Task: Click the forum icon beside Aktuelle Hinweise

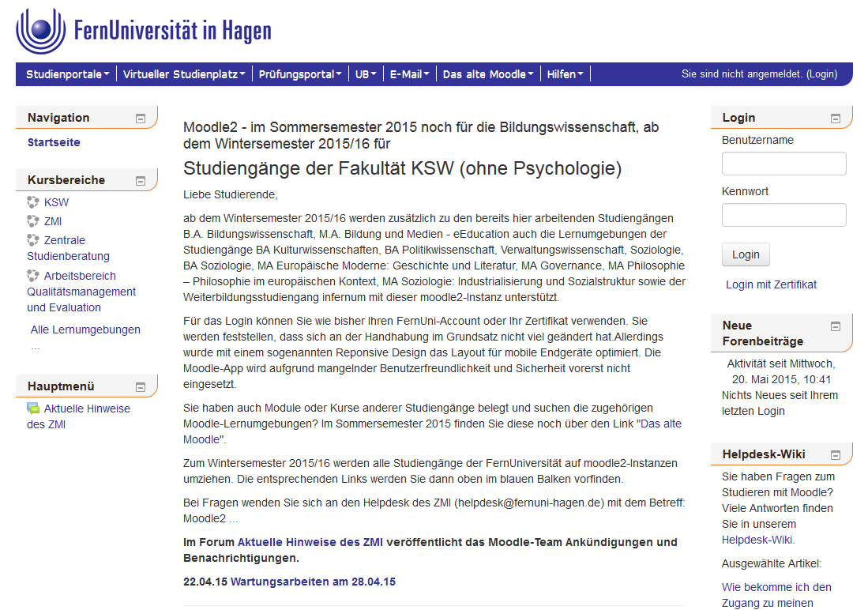Action: click(x=33, y=409)
